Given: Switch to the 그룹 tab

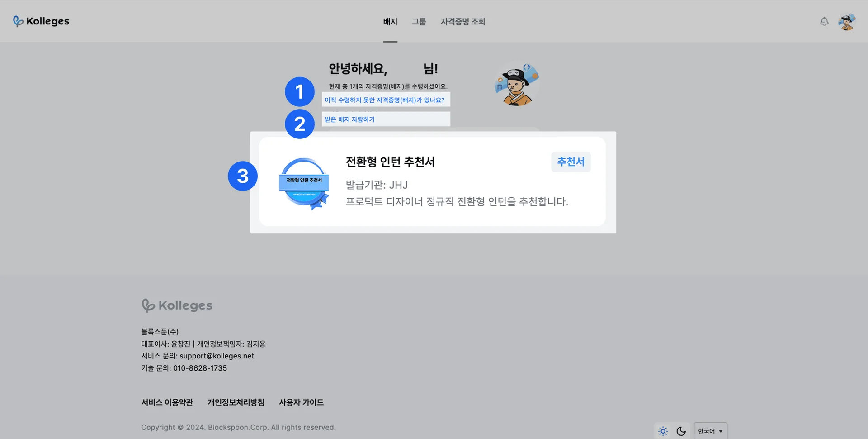Looking at the screenshot, I should click(419, 22).
